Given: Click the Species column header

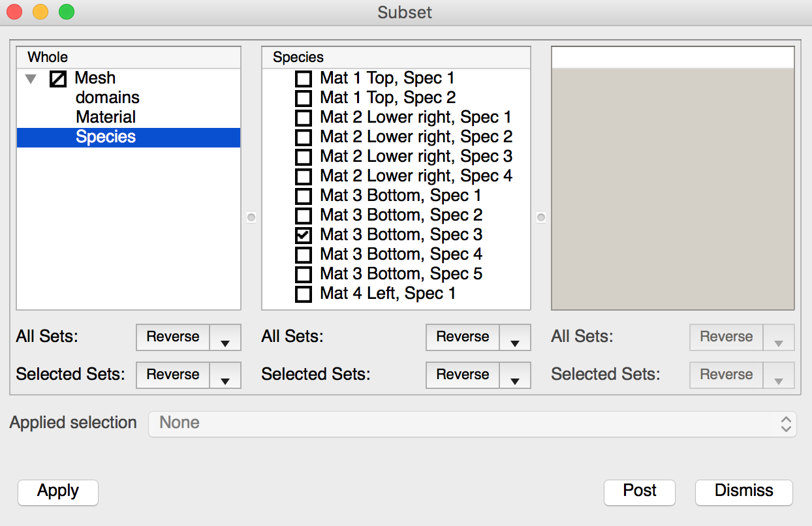Looking at the screenshot, I should tap(396, 57).
